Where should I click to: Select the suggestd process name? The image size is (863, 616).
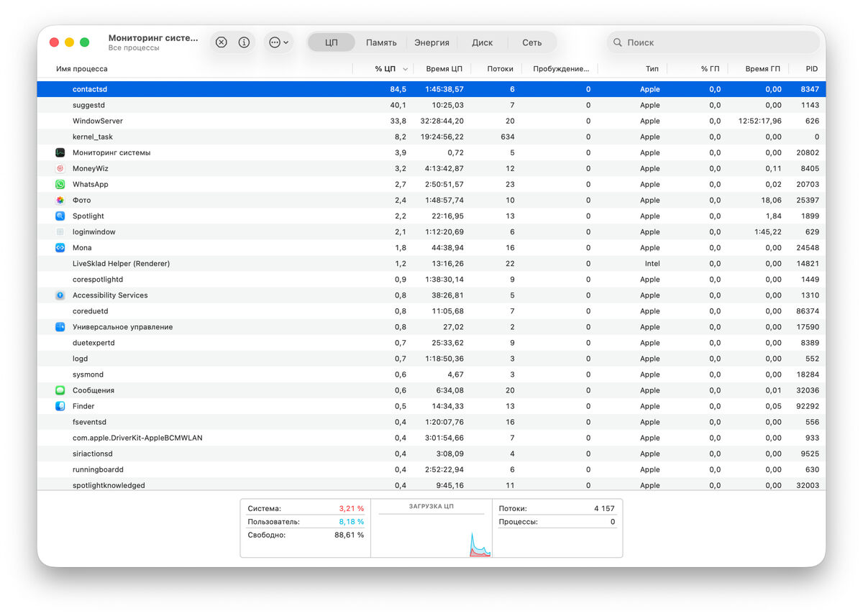click(89, 105)
